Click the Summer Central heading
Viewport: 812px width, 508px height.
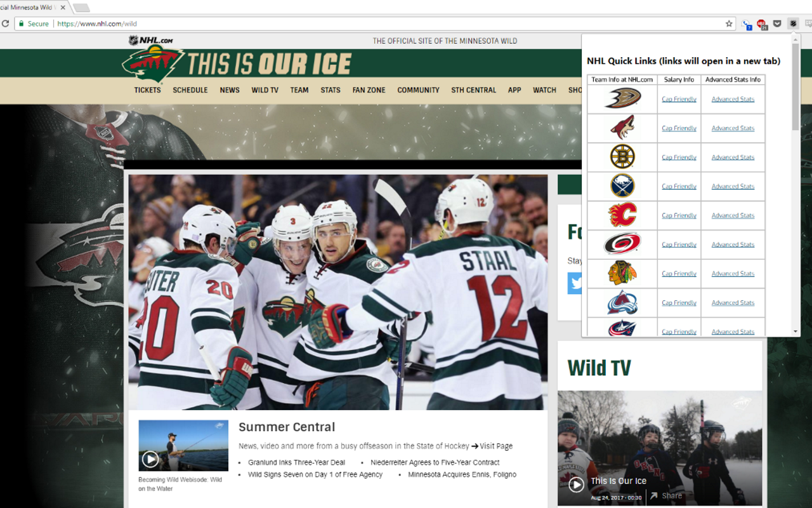click(287, 427)
